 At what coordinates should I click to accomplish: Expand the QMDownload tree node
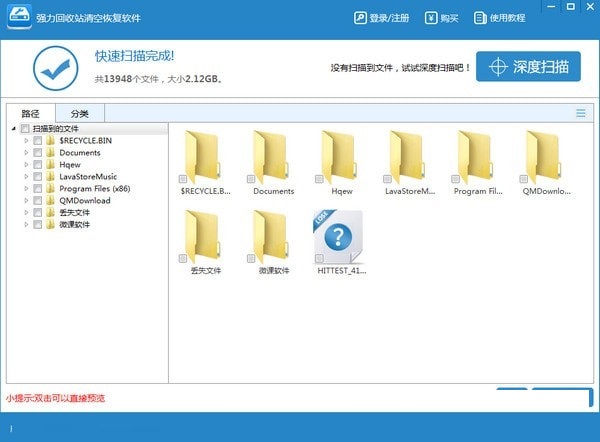click(x=26, y=200)
